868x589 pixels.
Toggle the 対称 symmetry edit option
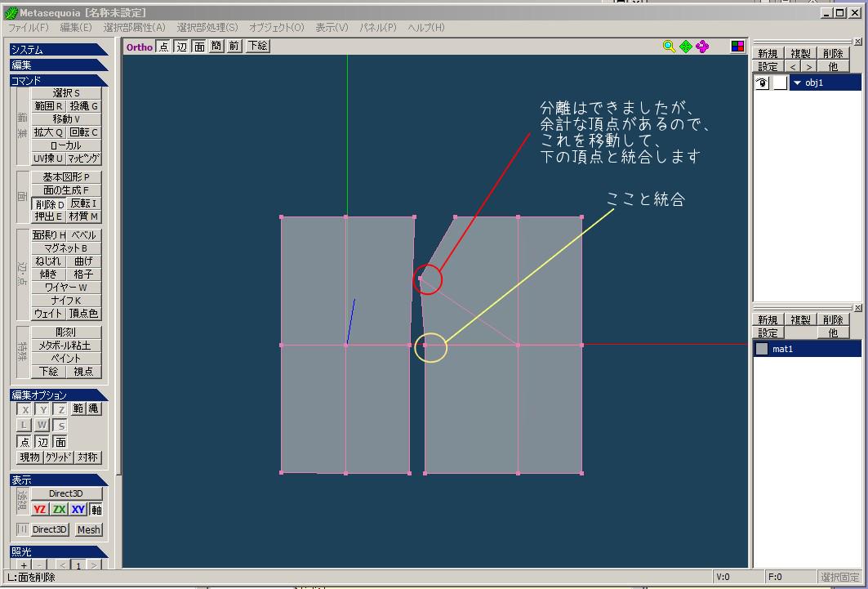(87, 457)
